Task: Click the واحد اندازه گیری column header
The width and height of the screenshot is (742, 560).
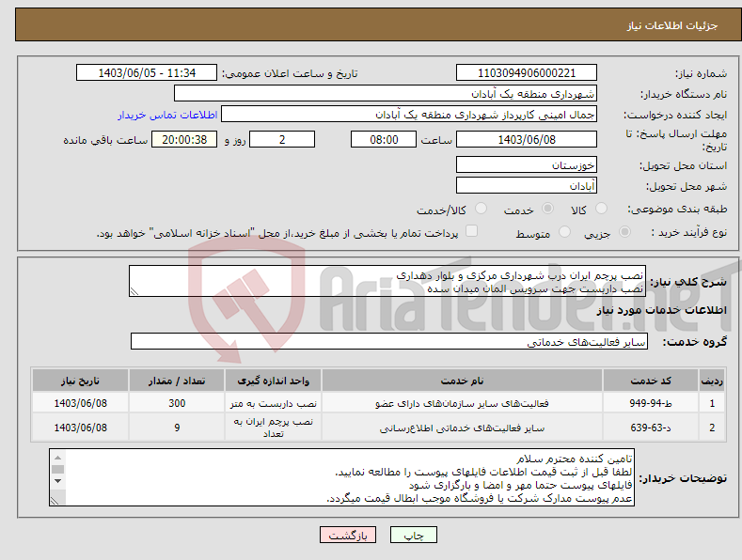Action: (273, 381)
